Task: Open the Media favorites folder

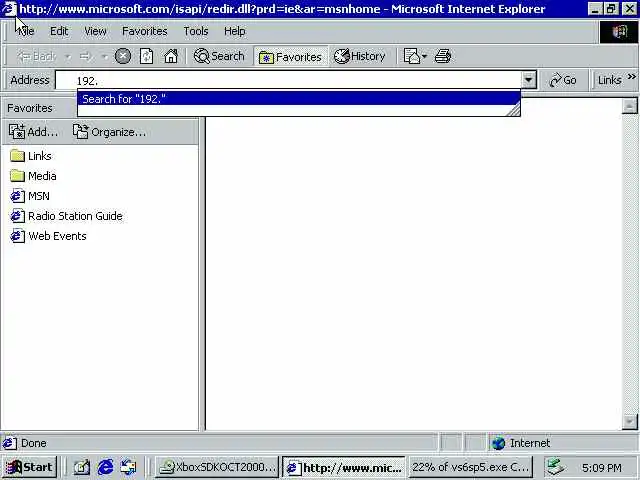Action: coord(33,176)
